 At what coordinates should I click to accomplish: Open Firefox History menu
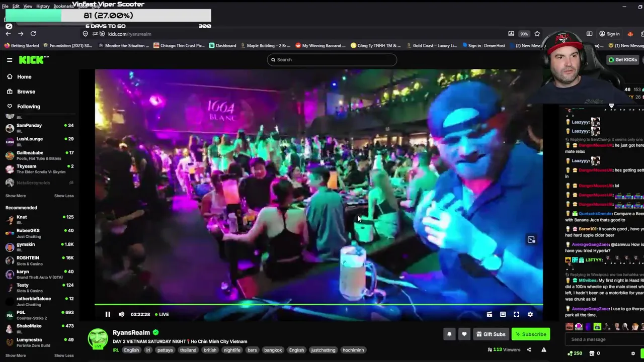(x=43, y=6)
